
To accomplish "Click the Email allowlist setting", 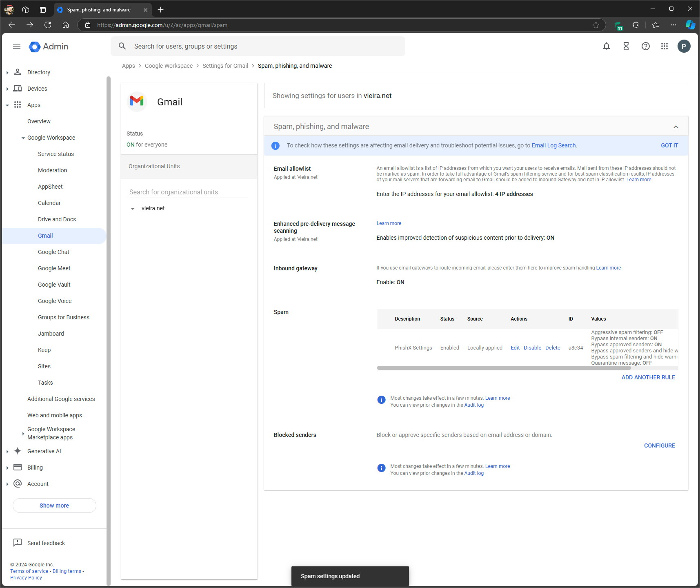I will pos(292,169).
